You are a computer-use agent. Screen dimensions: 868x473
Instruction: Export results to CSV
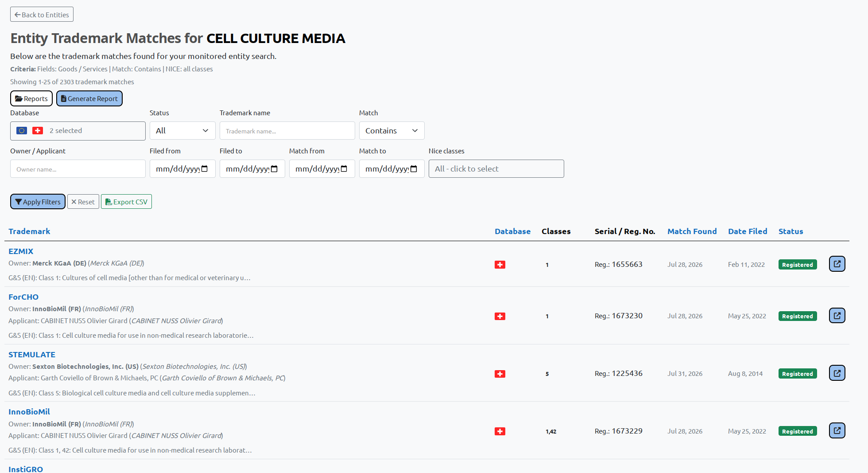coord(126,202)
